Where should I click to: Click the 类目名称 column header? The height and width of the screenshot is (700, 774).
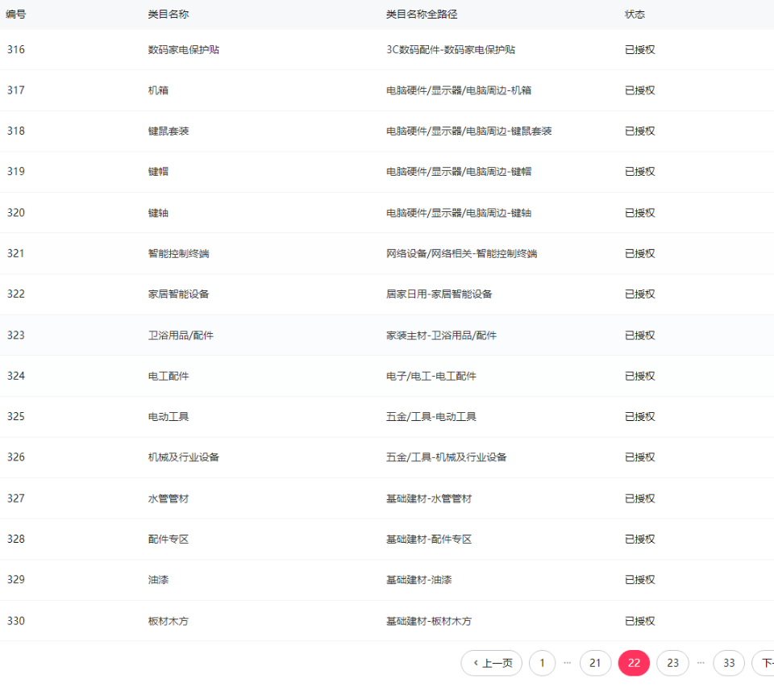pyautogui.click(x=169, y=15)
